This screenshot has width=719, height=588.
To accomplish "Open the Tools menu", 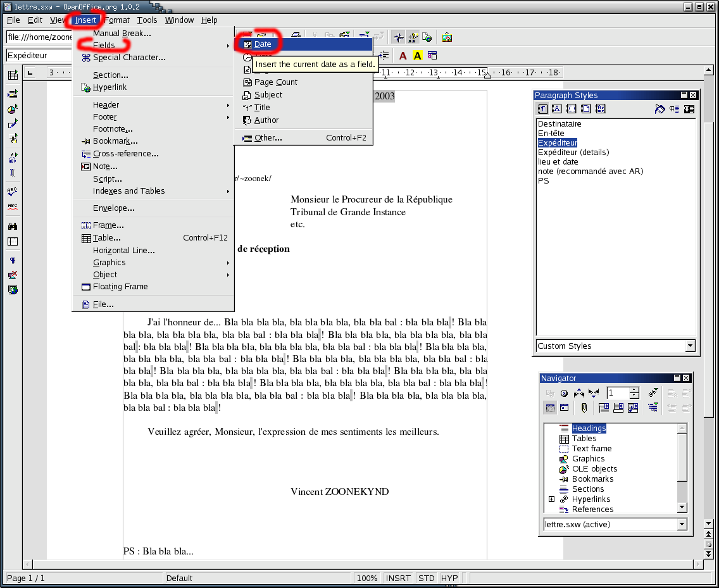I will [x=147, y=20].
